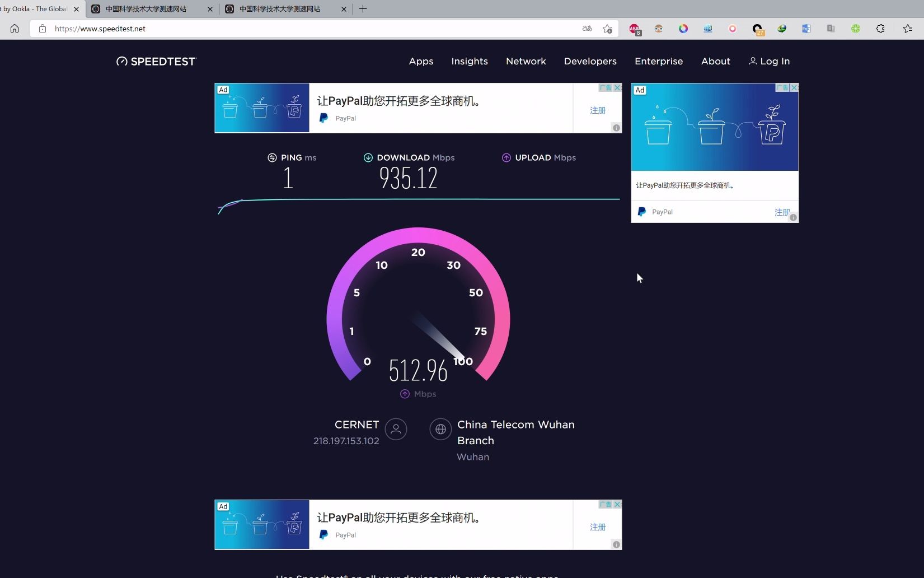The width and height of the screenshot is (924, 578).
Task: Open the Extensions puzzle piece menu
Action: [x=880, y=29]
